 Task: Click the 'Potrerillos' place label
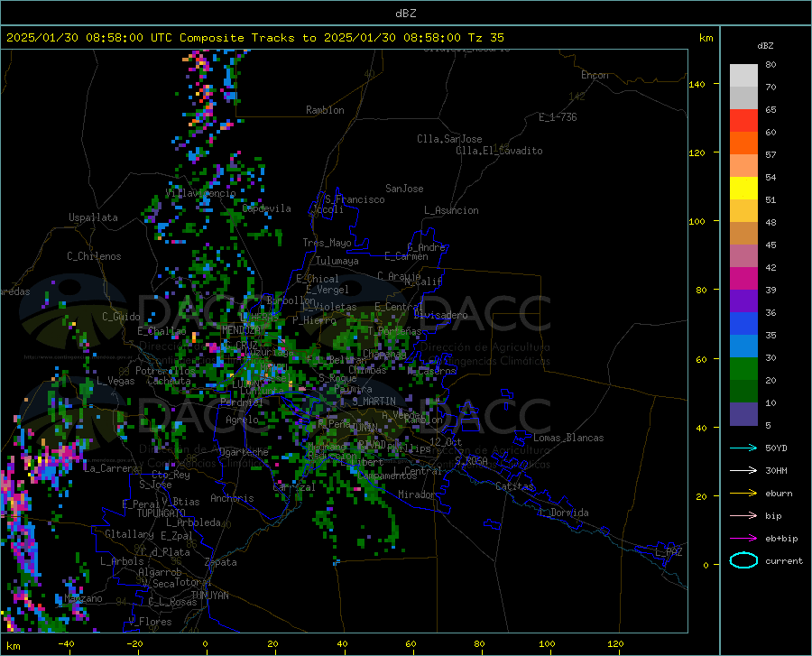[165, 371]
